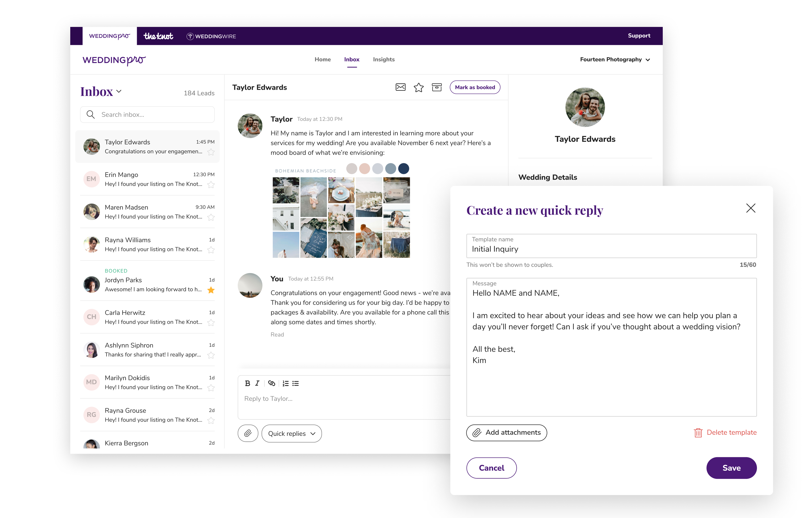Cancel the quick reply dialog
Screen dimensions: 812x518
point(491,468)
